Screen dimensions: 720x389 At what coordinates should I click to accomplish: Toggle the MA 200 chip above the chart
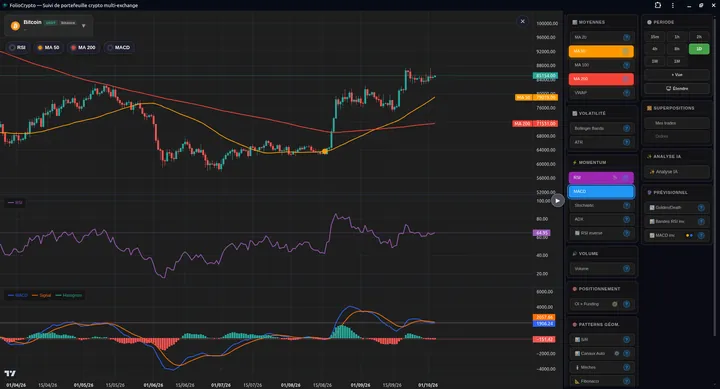[x=83, y=47]
